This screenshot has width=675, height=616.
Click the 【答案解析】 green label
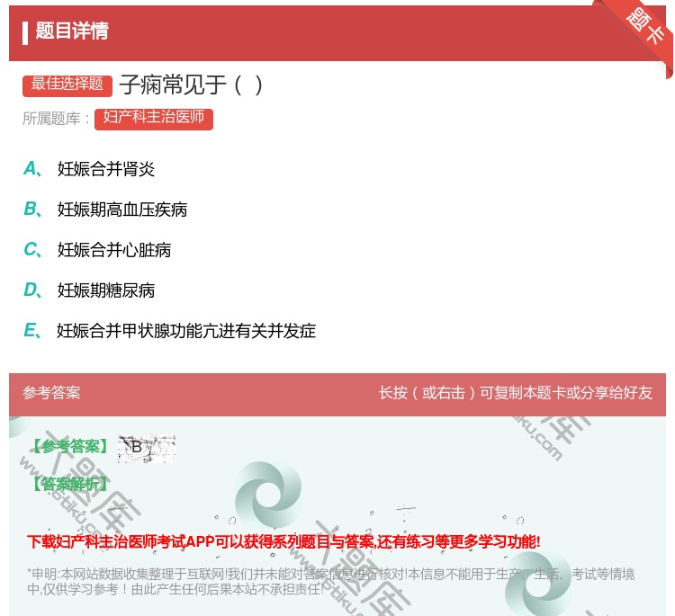(70, 484)
